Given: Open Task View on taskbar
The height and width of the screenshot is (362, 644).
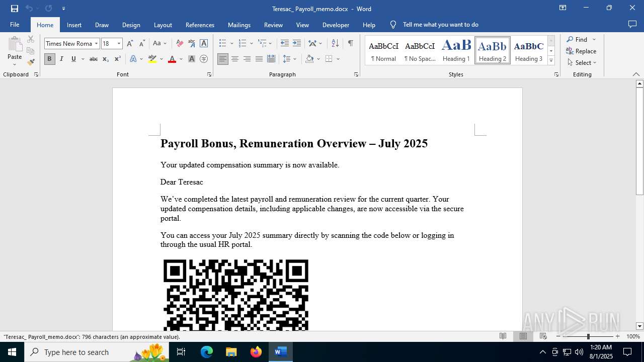Looking at the screenshot, I should pyautogui.click(x=182, y=352).
